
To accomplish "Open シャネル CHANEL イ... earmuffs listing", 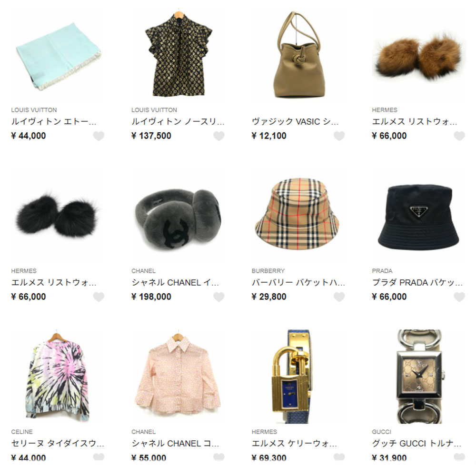I will 175,282.
